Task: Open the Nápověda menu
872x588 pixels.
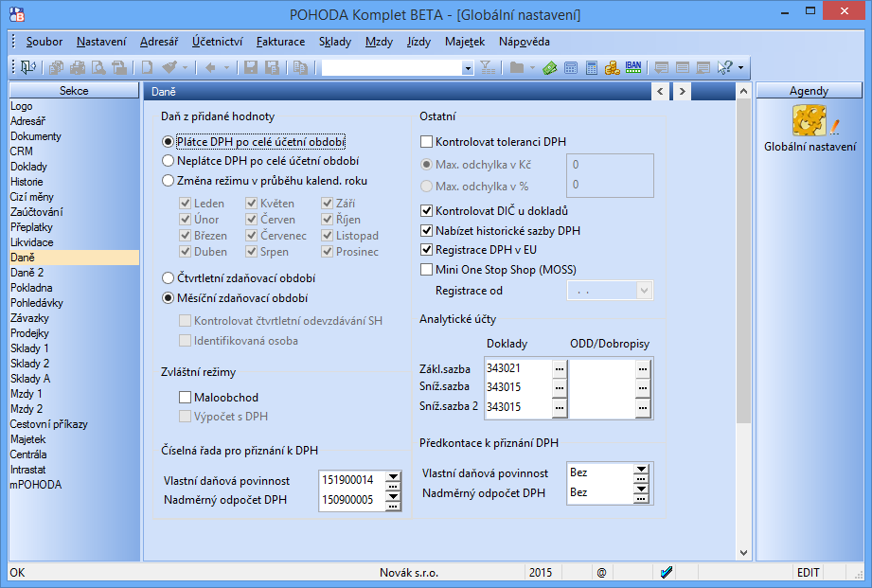Action: (x=524, y=42)
